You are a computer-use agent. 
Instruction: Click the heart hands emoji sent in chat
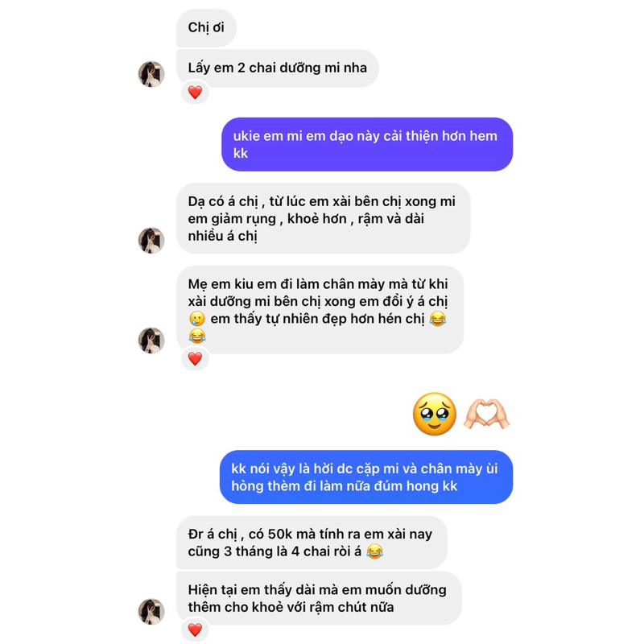(x=487, y=414)
